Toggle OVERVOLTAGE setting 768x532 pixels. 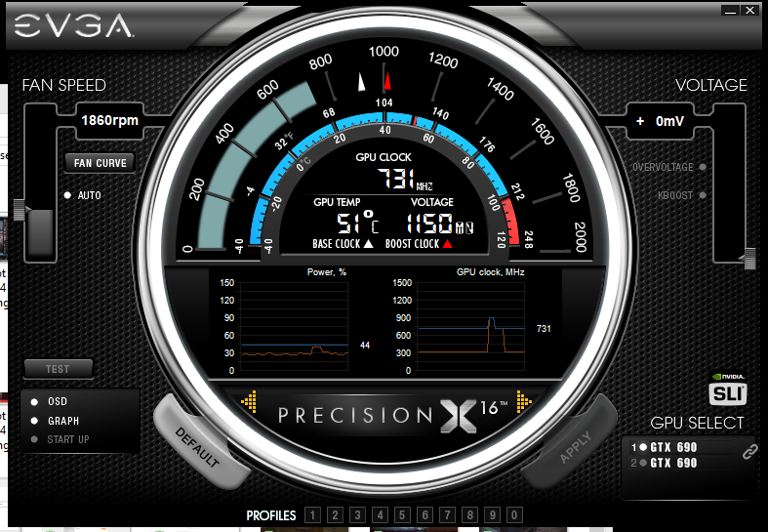(703, 167)
